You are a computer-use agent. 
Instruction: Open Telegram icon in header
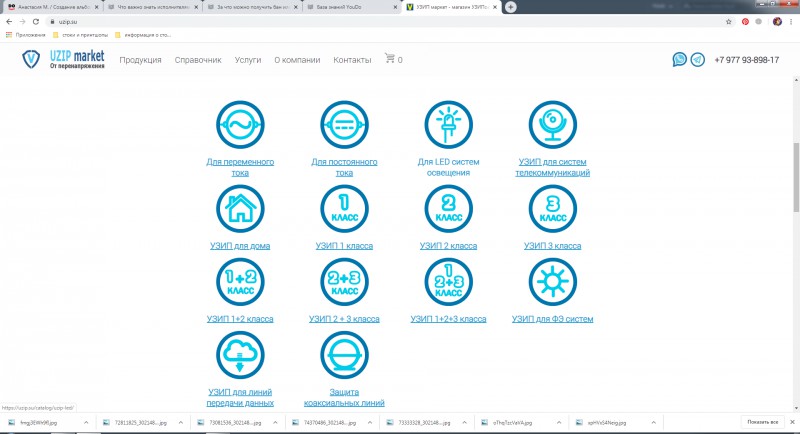pos(697,60)
